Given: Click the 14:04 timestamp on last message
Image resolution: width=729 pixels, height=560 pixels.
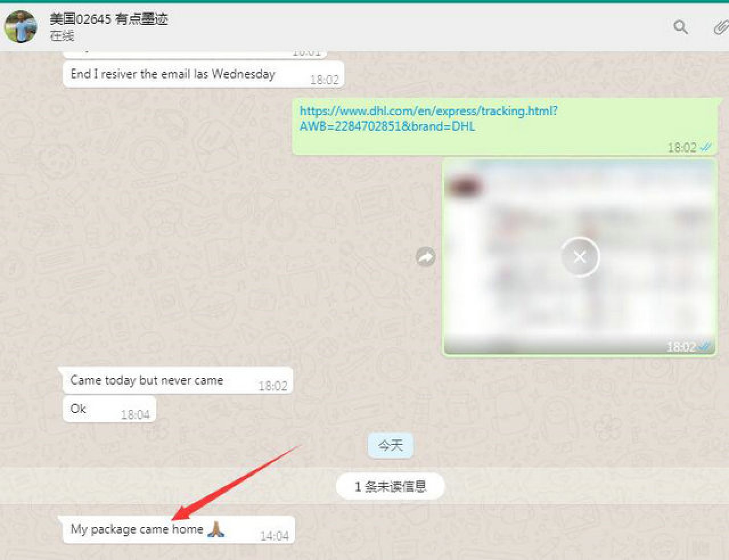Looking at the screenshot, I should point(274,536).
